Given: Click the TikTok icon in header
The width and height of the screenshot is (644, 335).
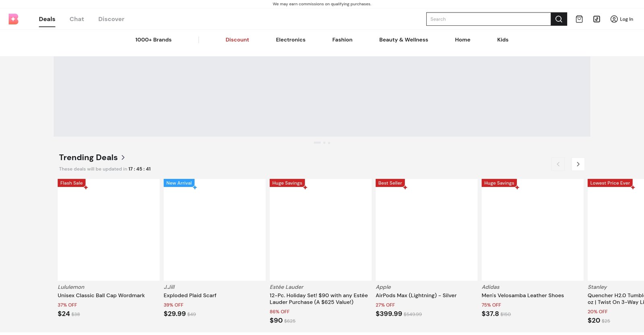Looking at the screenshot, I should point(597,19).
